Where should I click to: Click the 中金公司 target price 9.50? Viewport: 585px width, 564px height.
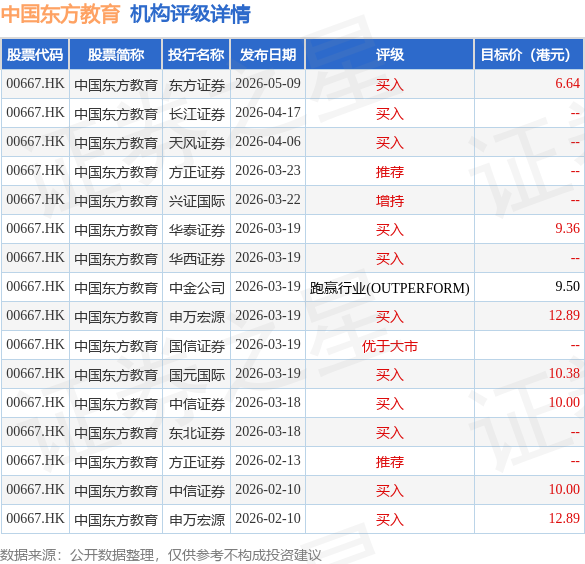pyautogui.click(x=567, y=286)
